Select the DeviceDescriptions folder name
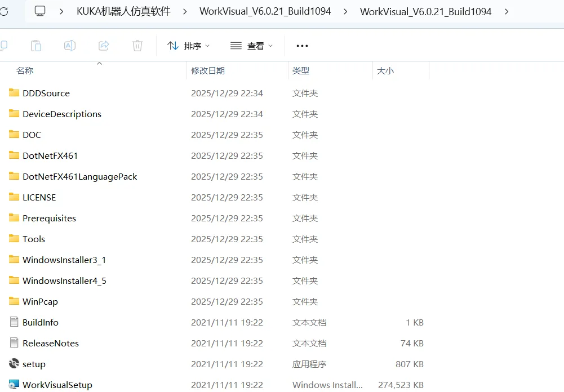The height and width of the screenshot is (392, 564). 62,114
